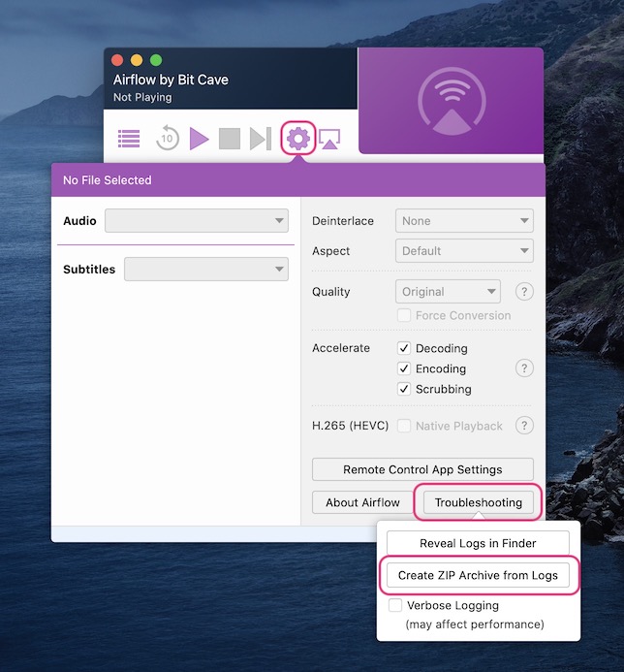The width and height of the screenshot is (624, 672).
Task: Click the About Airflow button
Action: [362, 502]
